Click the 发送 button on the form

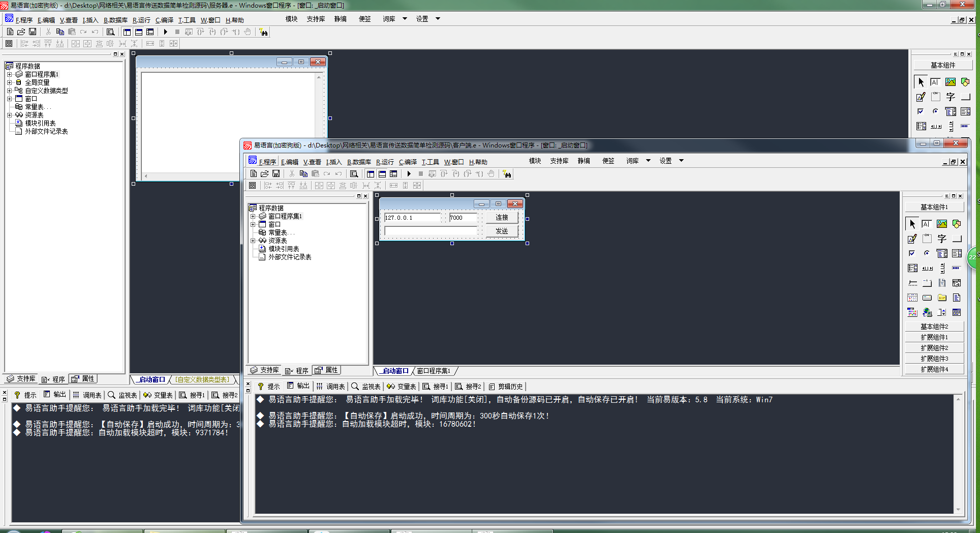pyautogui.click(x=502, y=231)
